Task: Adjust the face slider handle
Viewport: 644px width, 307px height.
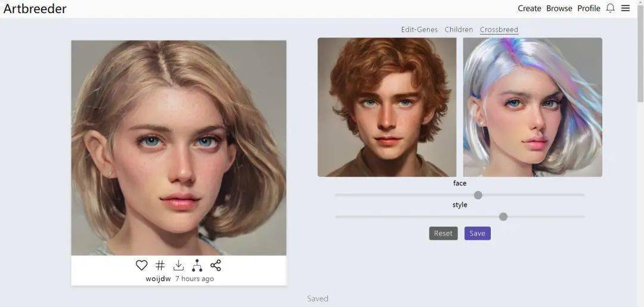Action: coord(478,195)
